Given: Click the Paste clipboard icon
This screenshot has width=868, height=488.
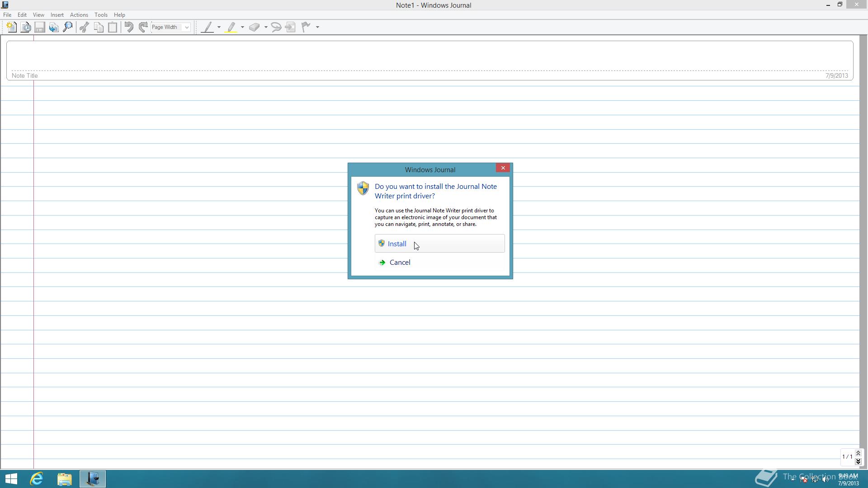Looking at the screenshot, I should coord(113,27).
